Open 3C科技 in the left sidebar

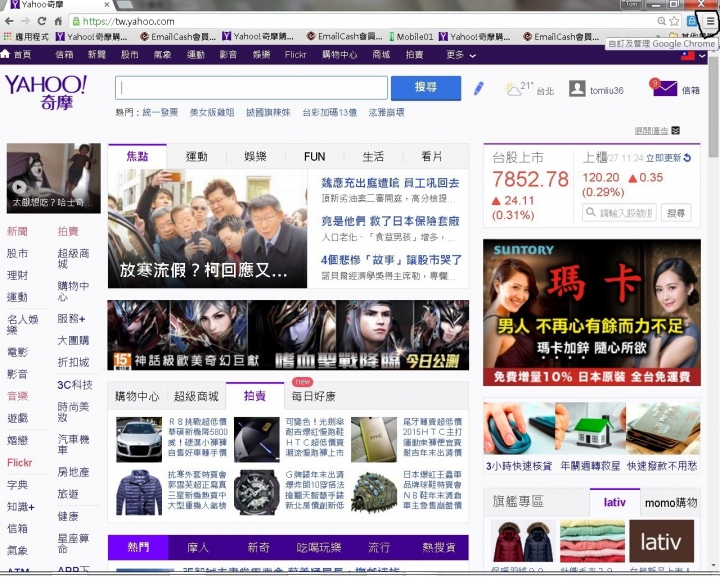(75, 384)
